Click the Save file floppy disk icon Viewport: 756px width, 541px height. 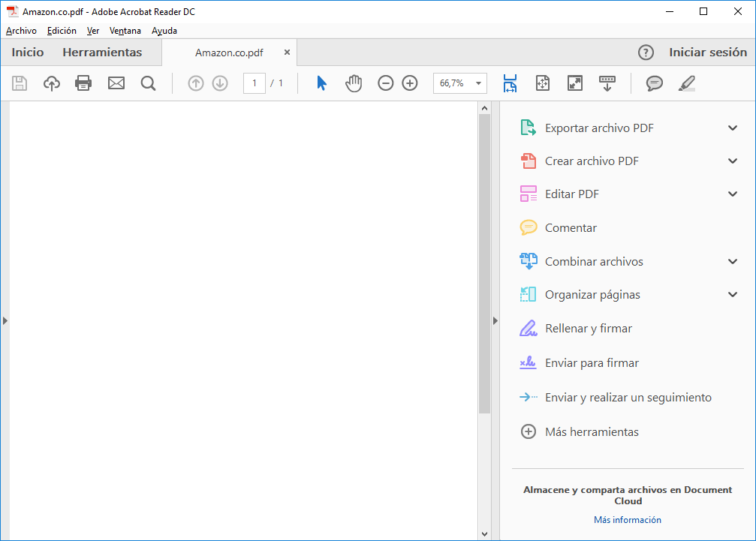pyautogui.click(x=20, y=83)
